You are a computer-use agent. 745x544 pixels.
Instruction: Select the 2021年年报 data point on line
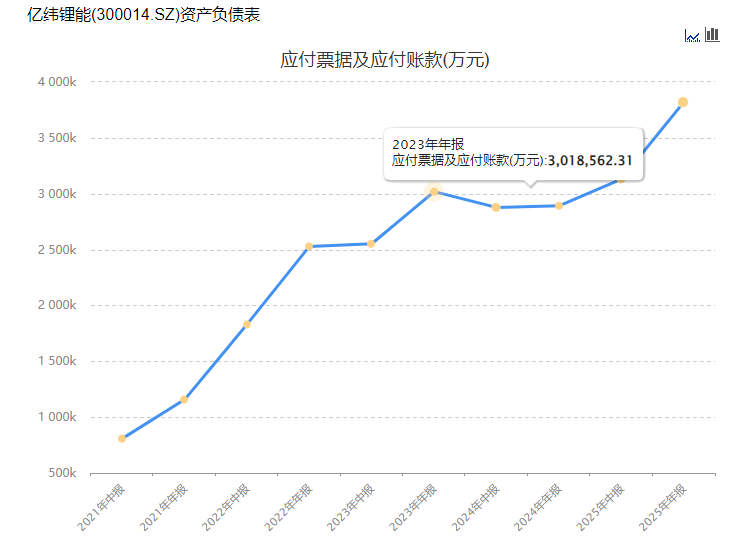184,400
